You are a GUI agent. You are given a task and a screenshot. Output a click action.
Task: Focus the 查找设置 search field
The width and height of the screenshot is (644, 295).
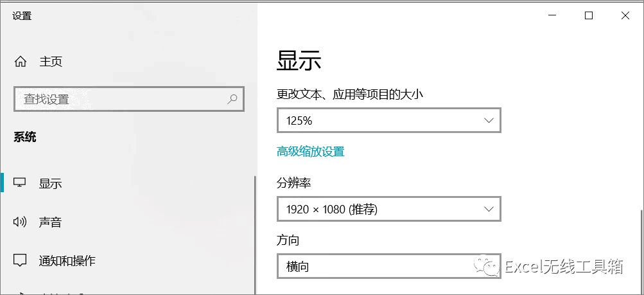coord(129,99)
